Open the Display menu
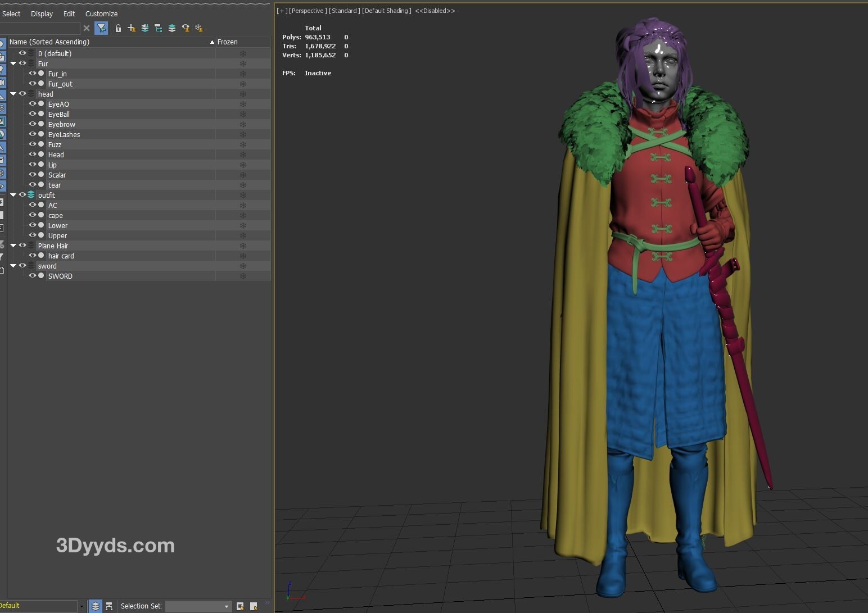This screenshot has height=613, width=868. (x=42, y=13)
